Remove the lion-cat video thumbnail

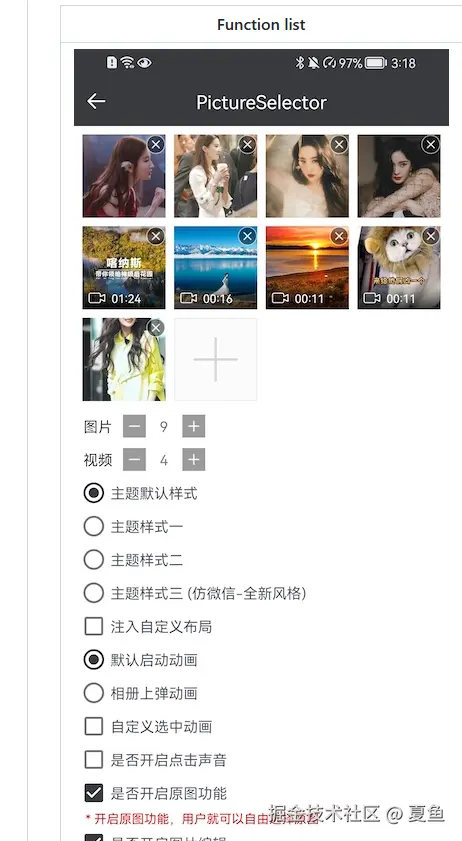coord(430,236)
